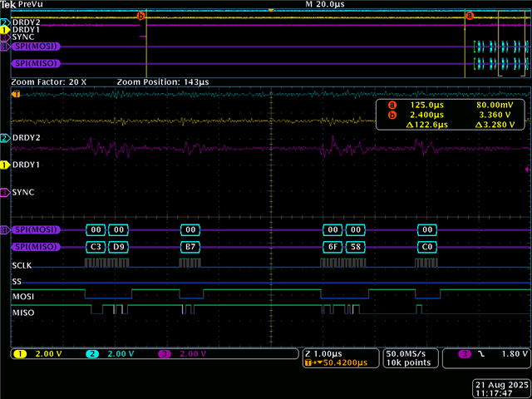Click the magenta channel 3 scale badge at bottom-left
This screenshot has width=532, height=399.
pos(165,354)
